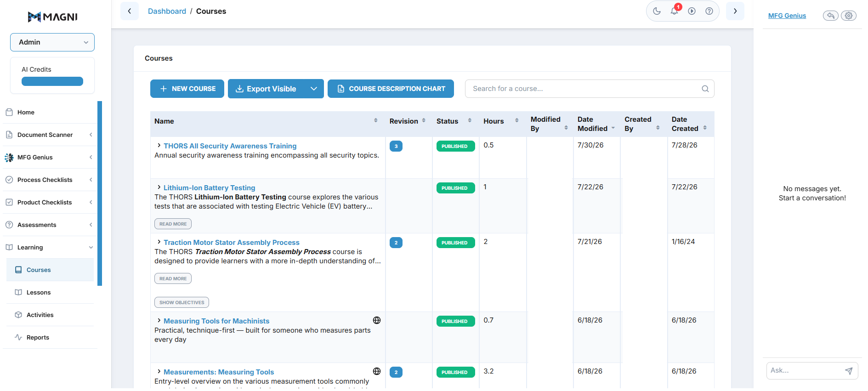This screenshot has width=868, height=391.
Task: Click the search magnifier icon
Action: point(705,89)
